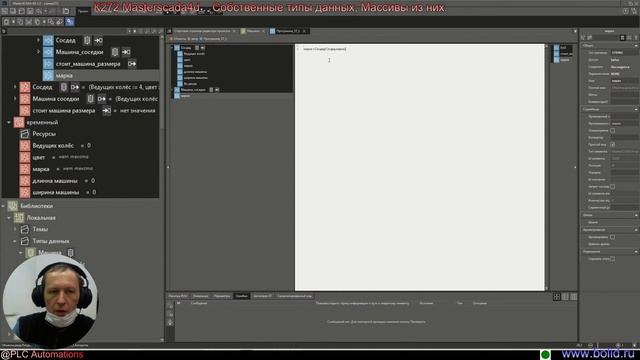Click the document icon beside blue Соседа

coord(87,40)
